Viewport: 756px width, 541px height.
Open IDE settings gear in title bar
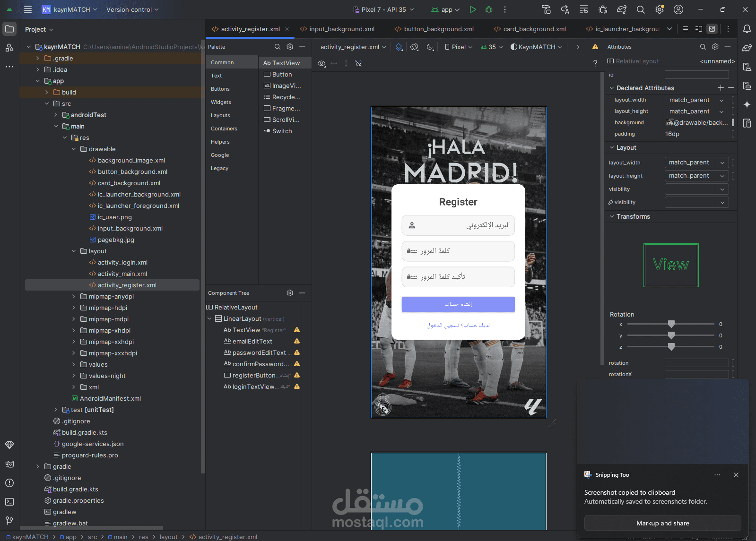pos(660,9)
